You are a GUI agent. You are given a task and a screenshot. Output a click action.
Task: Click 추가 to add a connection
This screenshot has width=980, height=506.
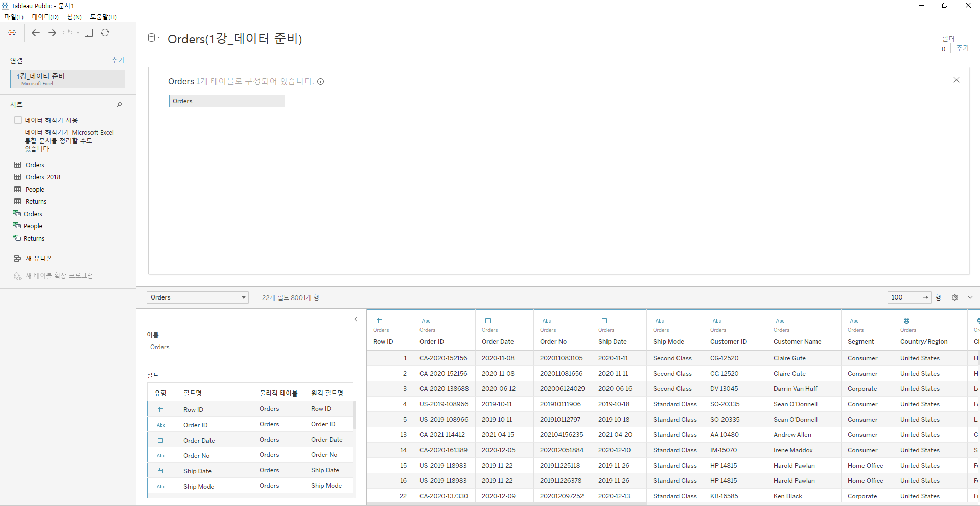coord(118,60)
